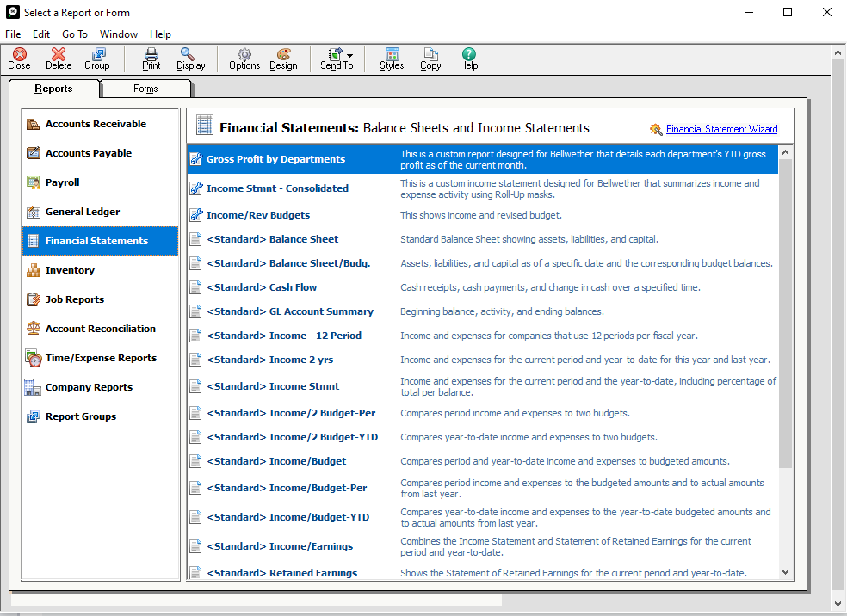Click the Print toolbar icon
This screenshot has height=616, width=847.
tap(151, 55)
